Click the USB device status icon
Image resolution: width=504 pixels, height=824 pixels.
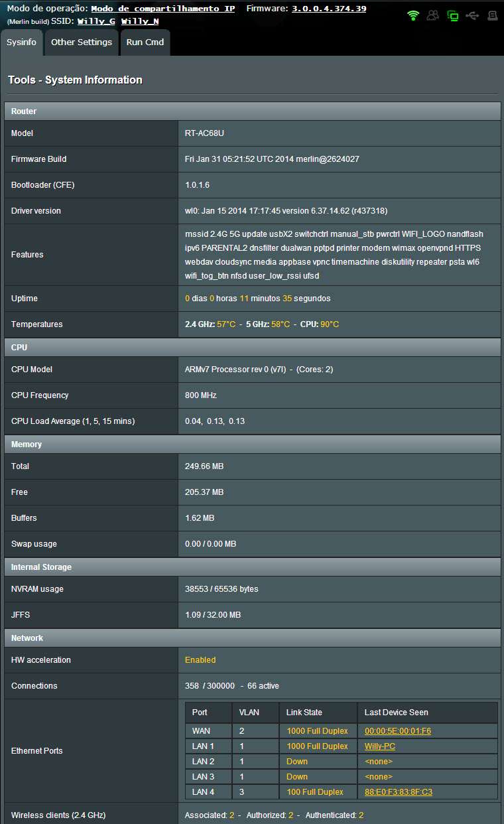coord(472,15)
